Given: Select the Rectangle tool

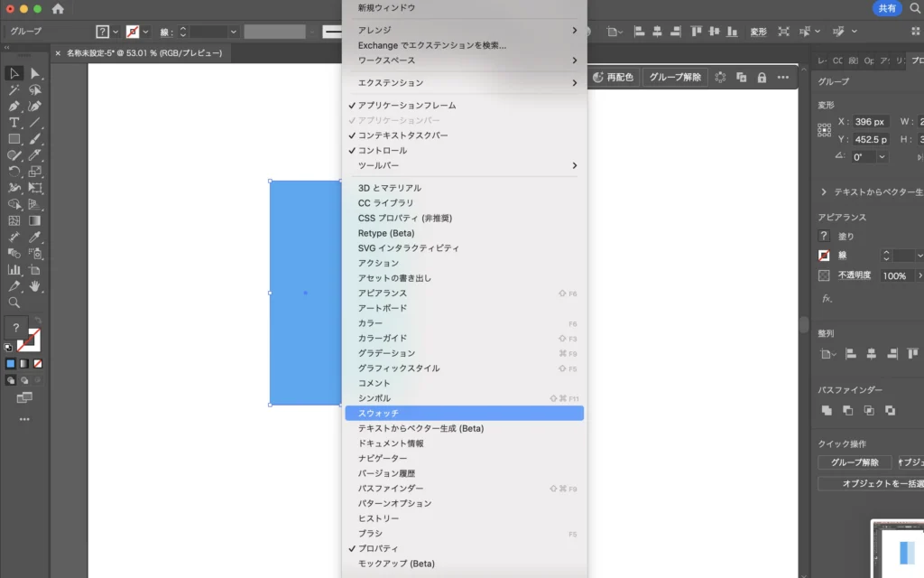Looking at the screenshot, I should tap(14, 139).
